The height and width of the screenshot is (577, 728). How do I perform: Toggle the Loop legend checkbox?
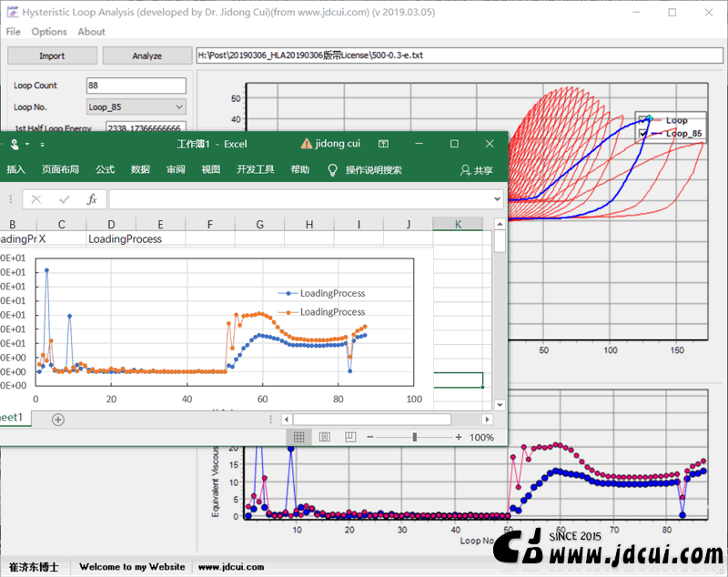(x=643, y=120)
